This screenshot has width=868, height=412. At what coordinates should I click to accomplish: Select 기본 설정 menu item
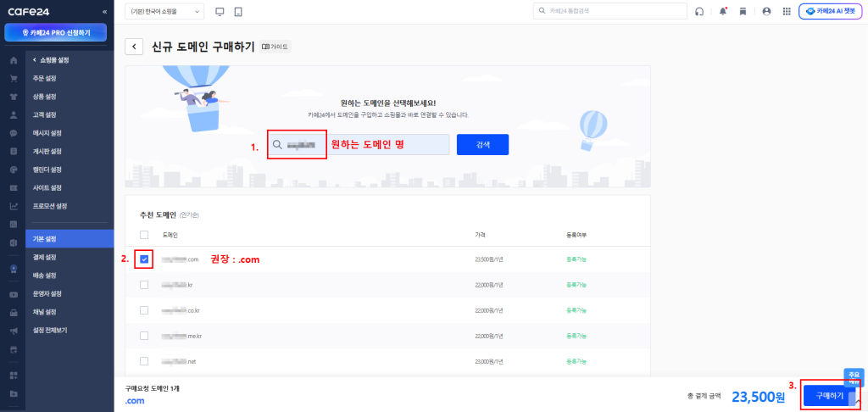[70, 239]
